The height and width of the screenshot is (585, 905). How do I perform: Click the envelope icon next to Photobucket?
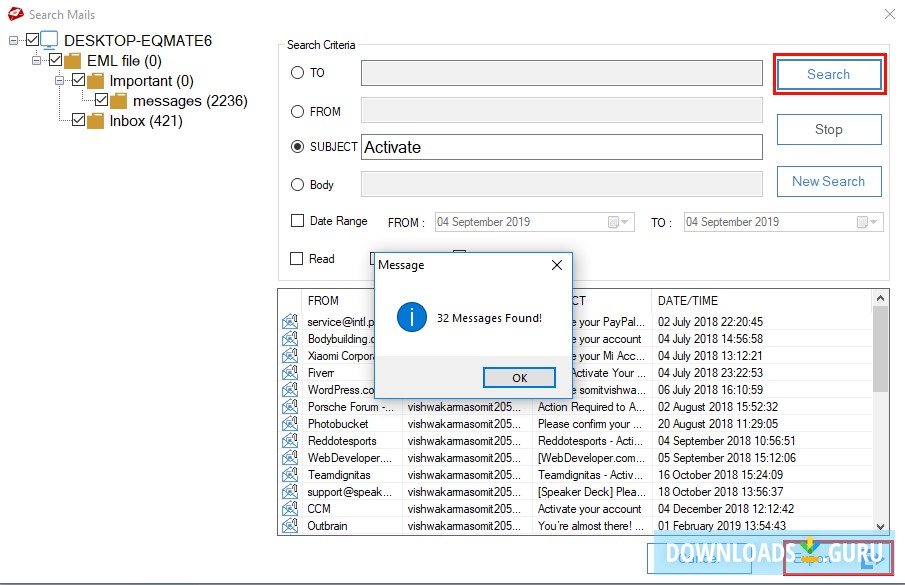click(x=290, y=424)
